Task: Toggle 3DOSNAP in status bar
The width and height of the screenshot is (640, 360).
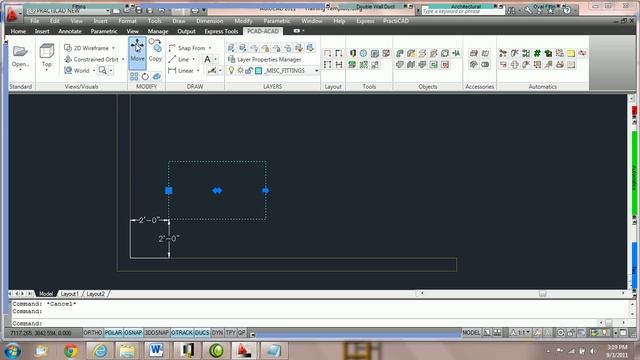Action: (157, 333)
